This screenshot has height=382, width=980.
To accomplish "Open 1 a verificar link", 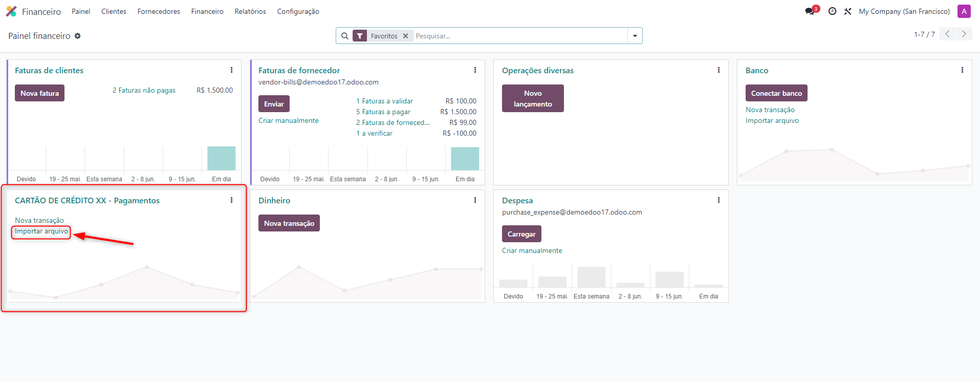I will tap(375, 134).
